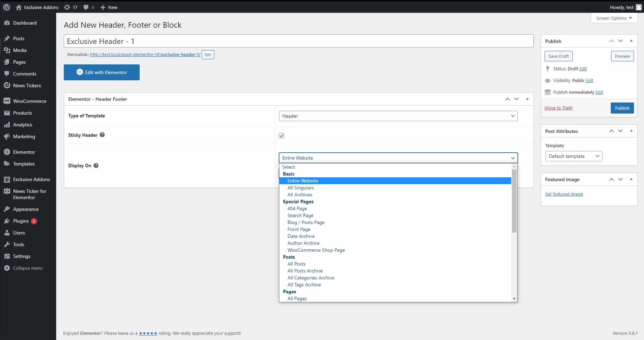Open the Type of Template dropdown
The height and width of the screenshot is (340, 644).
tap(398, 116)
